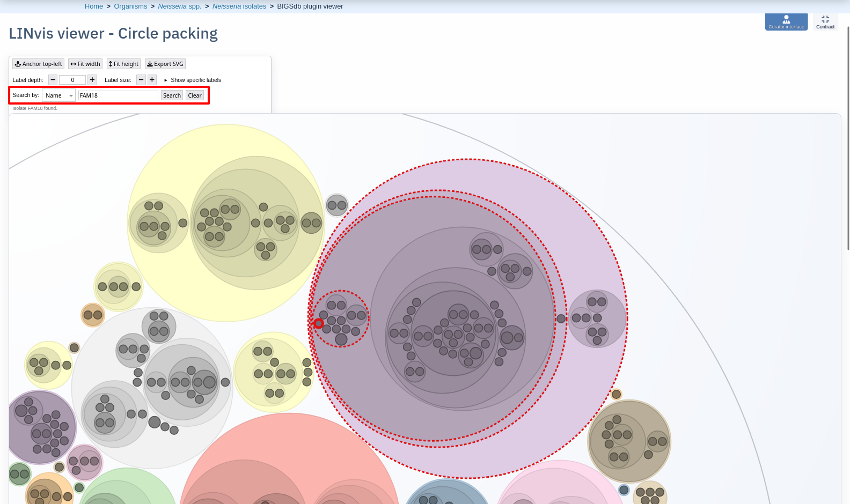Expand Show specific labels section
The width and height of the screenshot is (850, 504).
tap(193, 80)
